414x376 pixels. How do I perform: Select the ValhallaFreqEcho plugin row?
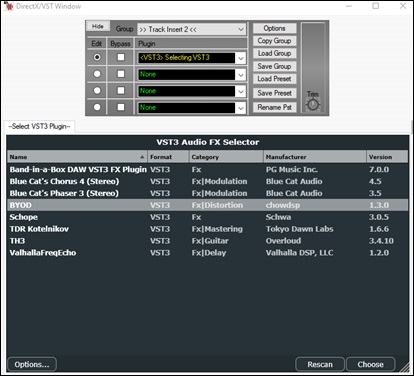[208, 253]
